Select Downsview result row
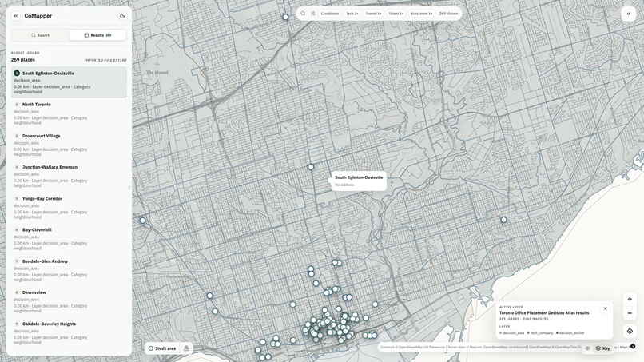This screenshot has height=362, width=644. (69, 301)
